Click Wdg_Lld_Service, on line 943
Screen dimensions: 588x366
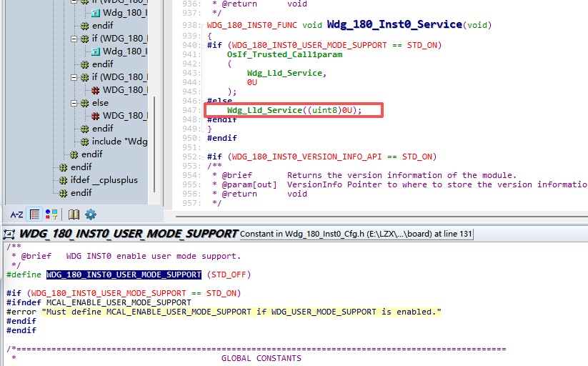pos(287,73)
